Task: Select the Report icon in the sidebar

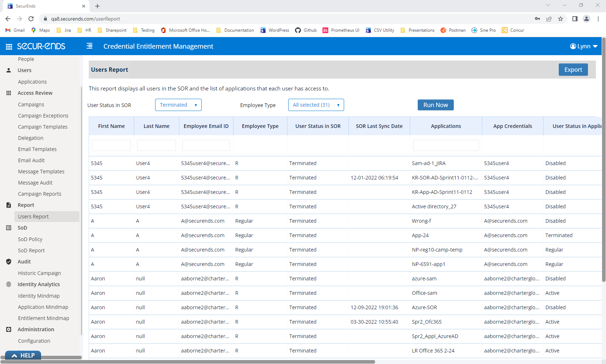Action: (x=8, y=205)
